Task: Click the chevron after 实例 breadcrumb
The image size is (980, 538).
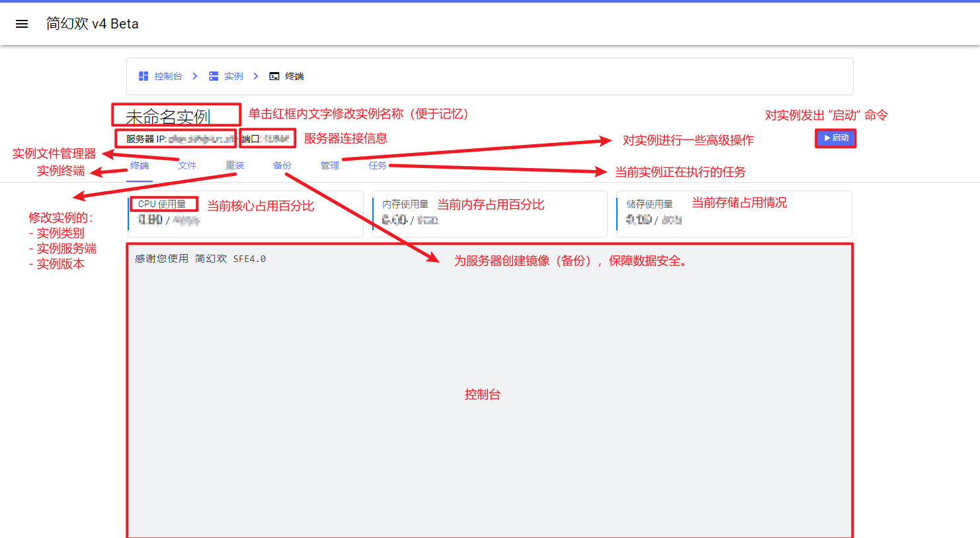Action: 256,76
